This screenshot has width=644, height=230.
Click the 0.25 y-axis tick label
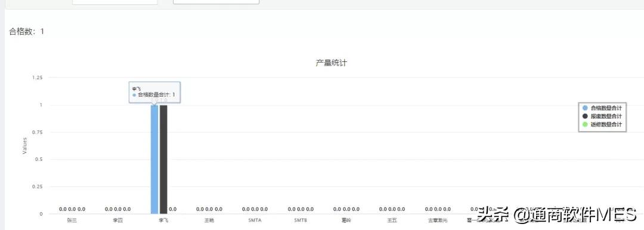pyautogui.click(x=38, y=187)
